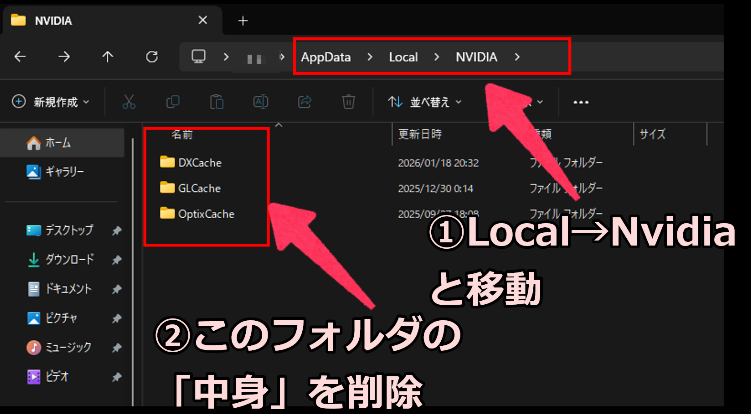Screen dimensions: 751x414
Task: Click the Back navigation arrow
Action: (20, 57)
